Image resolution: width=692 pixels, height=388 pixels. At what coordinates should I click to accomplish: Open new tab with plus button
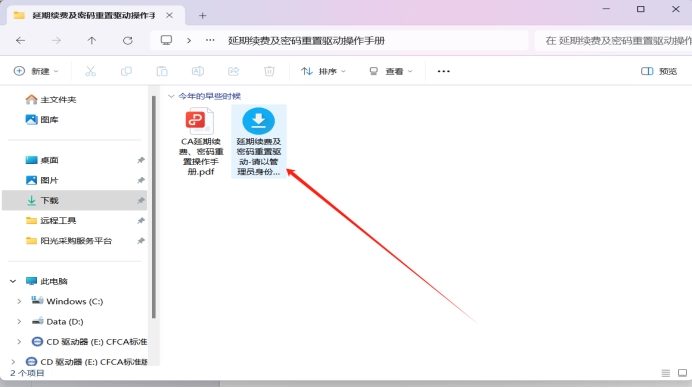click(x=202, y=15)
